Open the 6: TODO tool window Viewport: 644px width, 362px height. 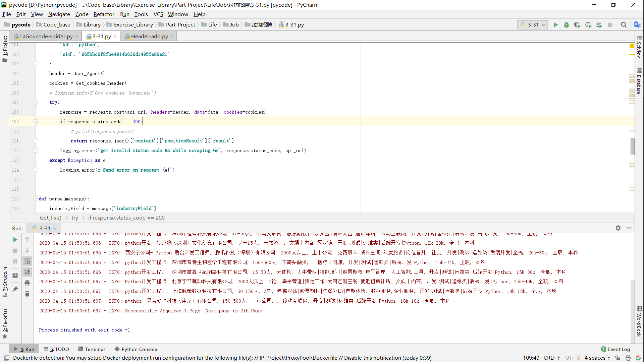[x=56, y=349]
